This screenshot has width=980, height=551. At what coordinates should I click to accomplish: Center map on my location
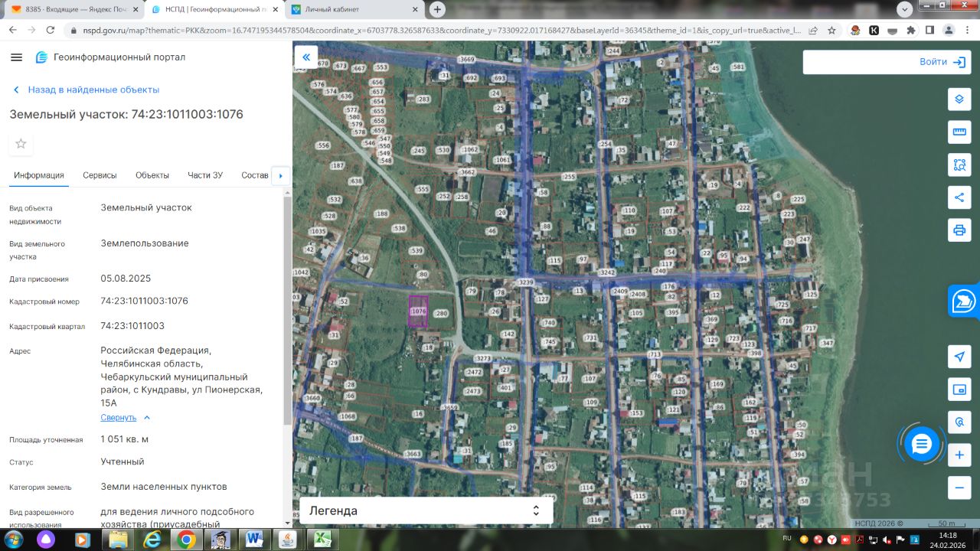[x=959, y=357]
